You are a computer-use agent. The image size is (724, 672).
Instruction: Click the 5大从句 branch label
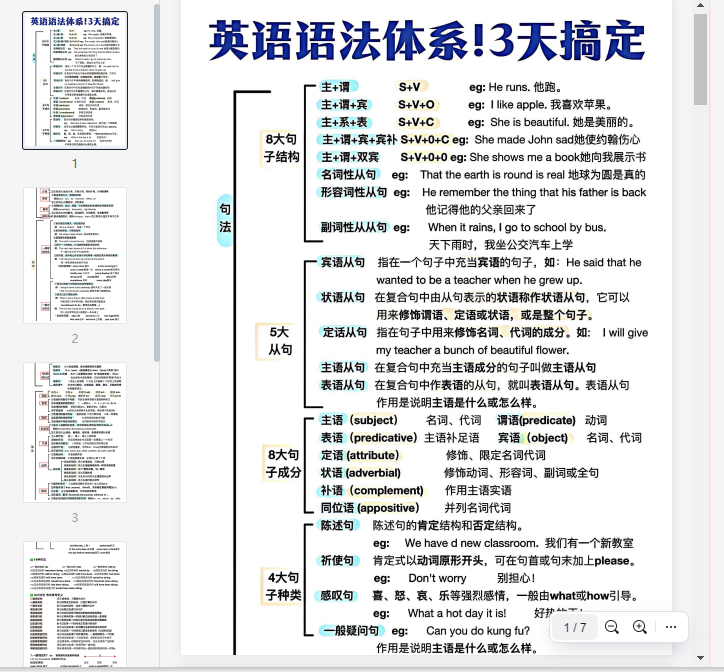coord(279,341)
